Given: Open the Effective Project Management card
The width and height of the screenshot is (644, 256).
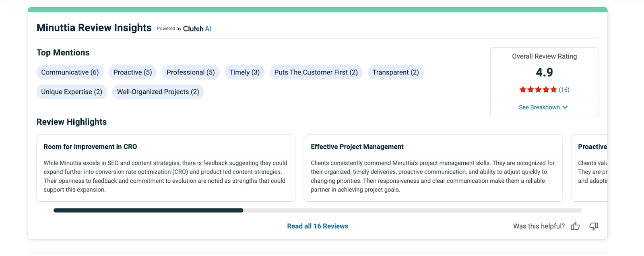Looking at the screenshot, I should point(433,168).
